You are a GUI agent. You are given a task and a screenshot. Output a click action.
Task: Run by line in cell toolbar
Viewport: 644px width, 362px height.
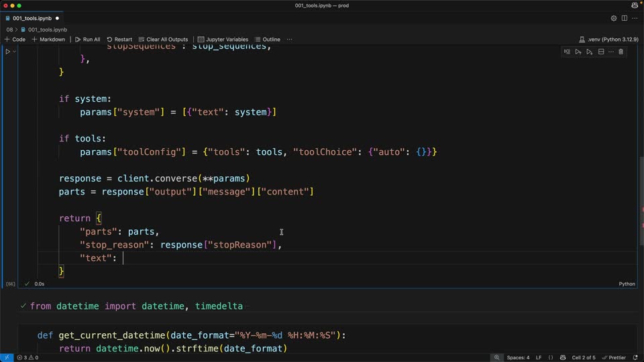point(567,52)
